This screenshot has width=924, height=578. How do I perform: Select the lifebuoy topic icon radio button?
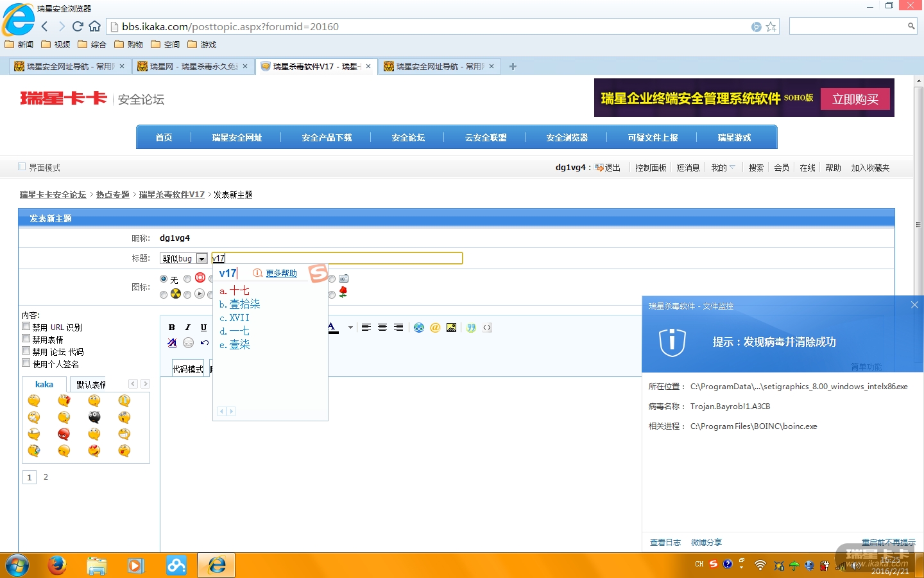pyautogui.click(x=187, y=279)
